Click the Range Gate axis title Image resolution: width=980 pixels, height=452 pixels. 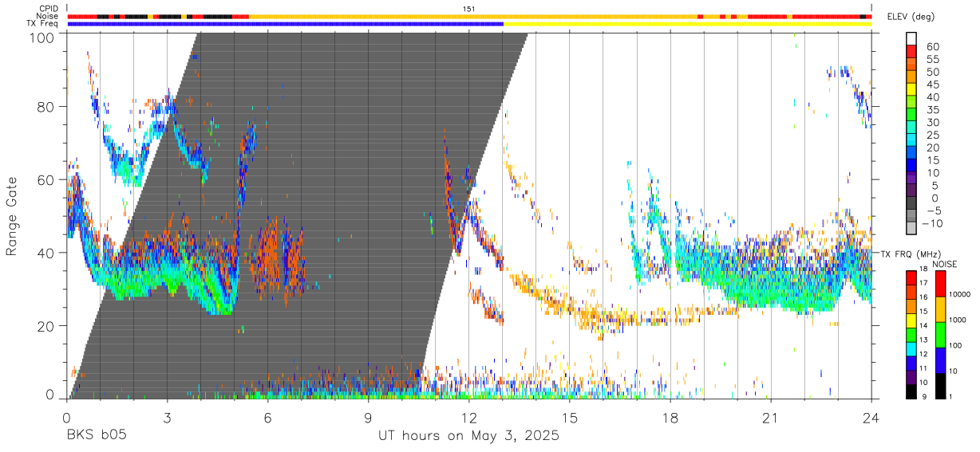(12, 217)
